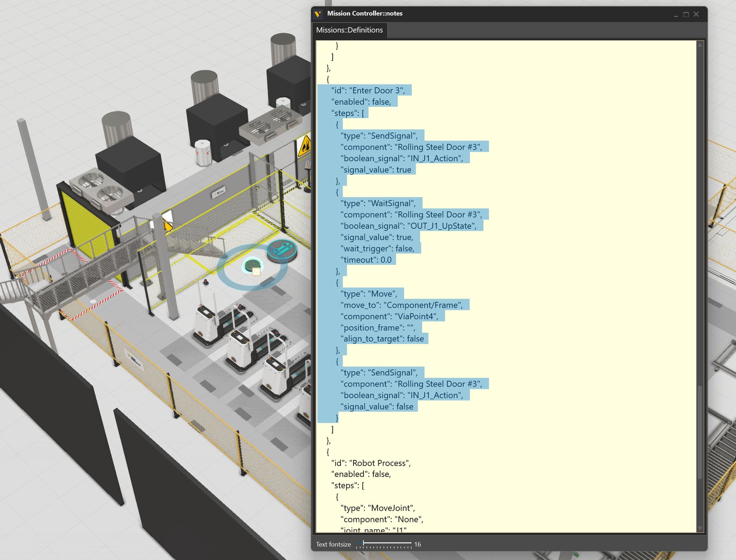
Task: Close the Mission Controller notes window
Action: point(696,14)
